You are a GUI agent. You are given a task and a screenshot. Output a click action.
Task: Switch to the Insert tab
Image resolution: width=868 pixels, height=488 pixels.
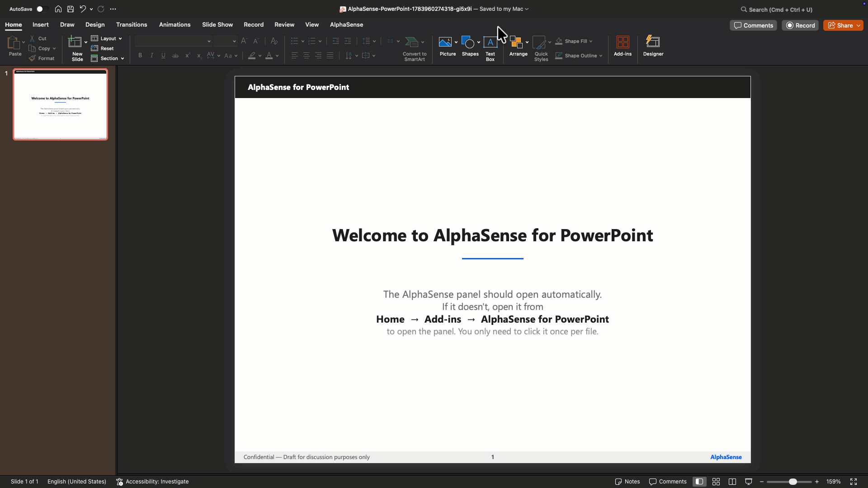[x=41, y=25]
